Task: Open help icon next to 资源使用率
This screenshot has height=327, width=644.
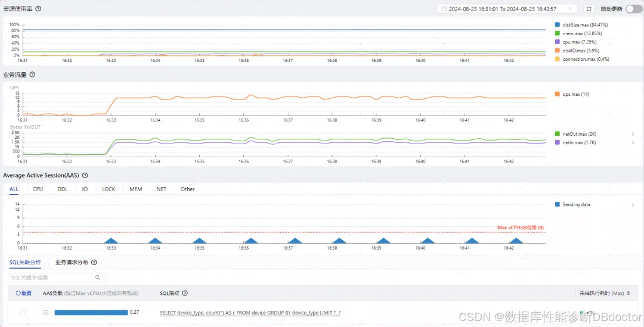Action: click(x=38, y=8)
